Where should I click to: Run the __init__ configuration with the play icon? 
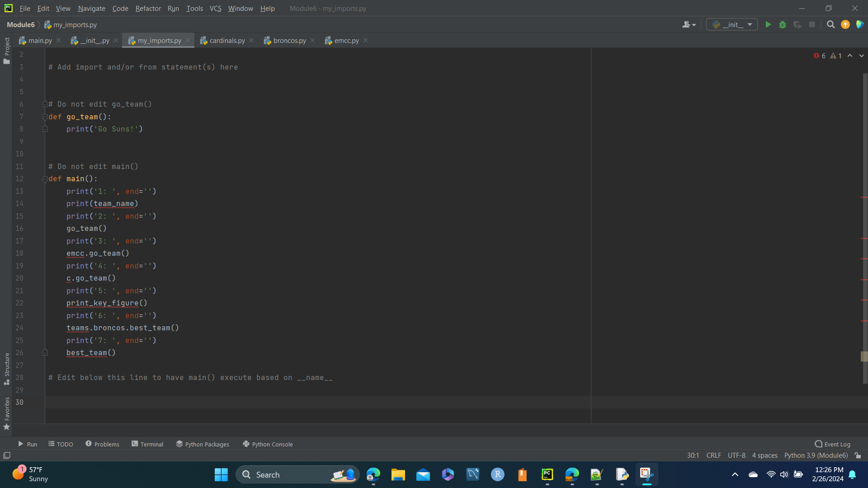pyautogui.click(x=769, y=24)
